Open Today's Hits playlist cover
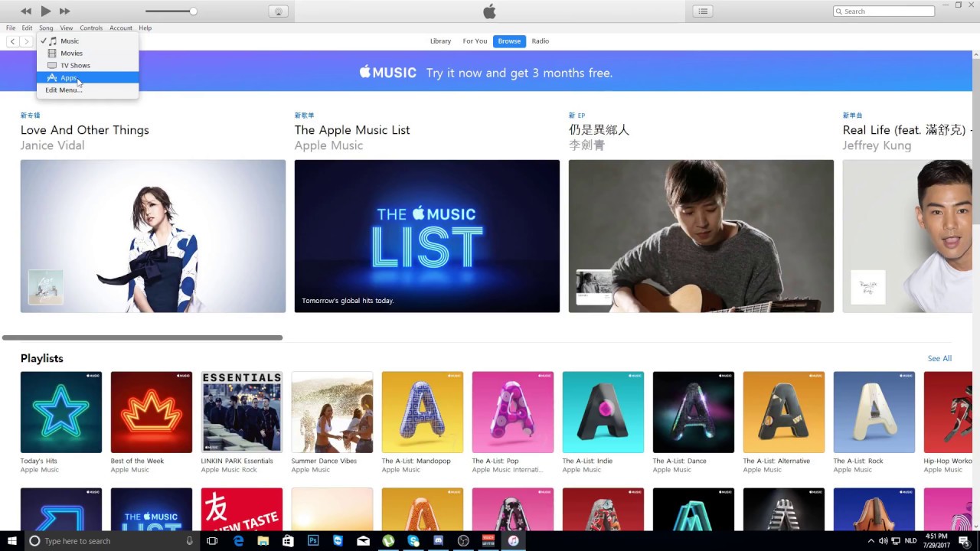 [x=61, y=412]
